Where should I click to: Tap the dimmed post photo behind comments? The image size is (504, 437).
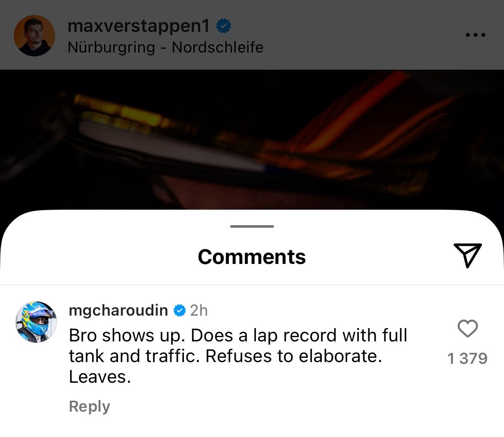click(x=252, y=139)
